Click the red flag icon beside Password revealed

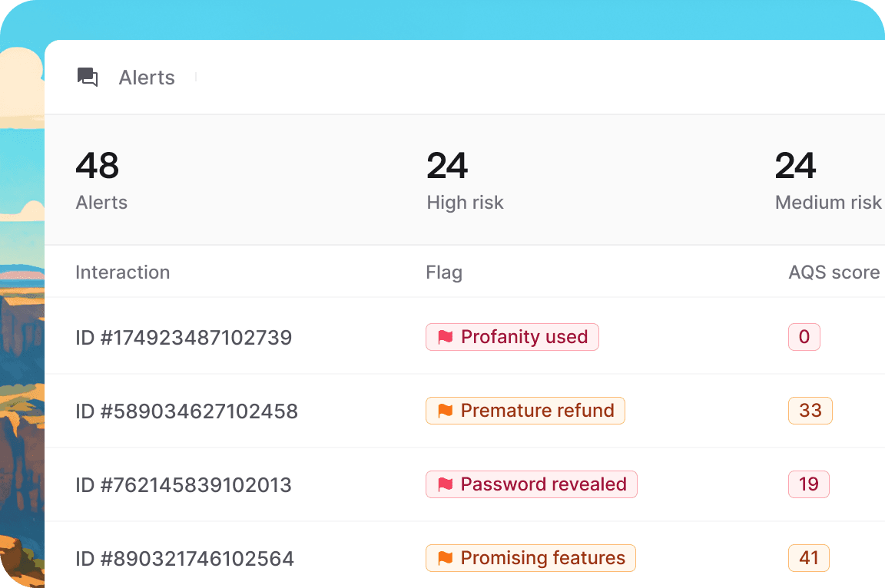tap(446, 484)
